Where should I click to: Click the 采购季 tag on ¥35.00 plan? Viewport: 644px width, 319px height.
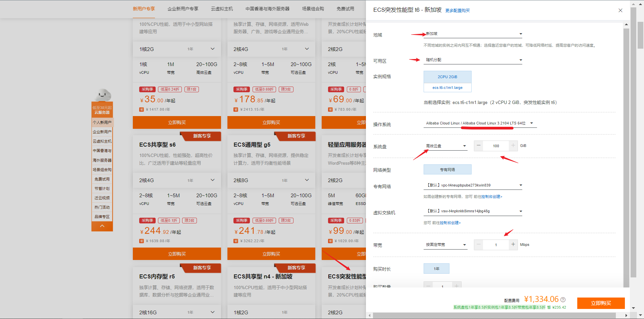tap(147, 90)
